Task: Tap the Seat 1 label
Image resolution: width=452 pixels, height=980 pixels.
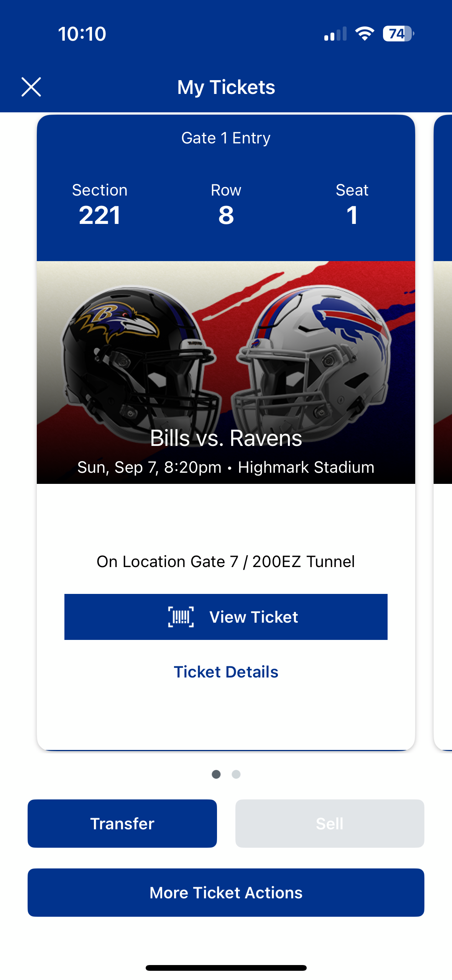Action: coord(352,206)
